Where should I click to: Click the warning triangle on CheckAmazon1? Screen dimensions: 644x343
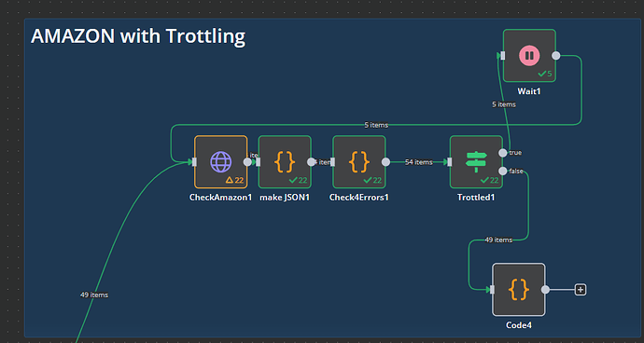click(230, 180)
